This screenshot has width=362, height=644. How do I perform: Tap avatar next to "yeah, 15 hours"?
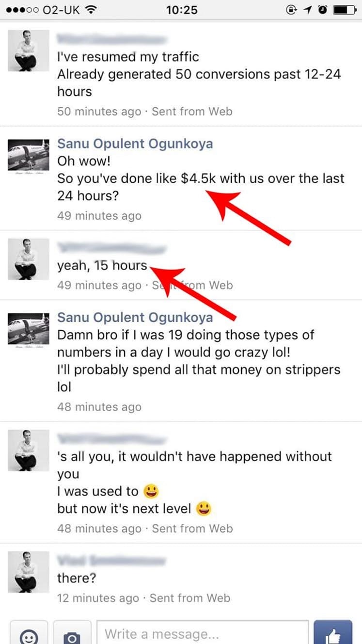[x=29, y=259]
